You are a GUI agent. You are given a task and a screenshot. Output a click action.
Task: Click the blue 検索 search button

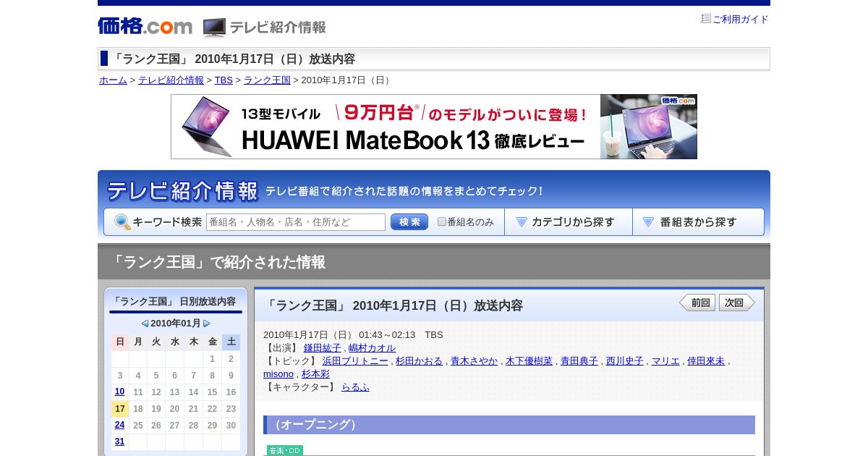click(409, 222)
